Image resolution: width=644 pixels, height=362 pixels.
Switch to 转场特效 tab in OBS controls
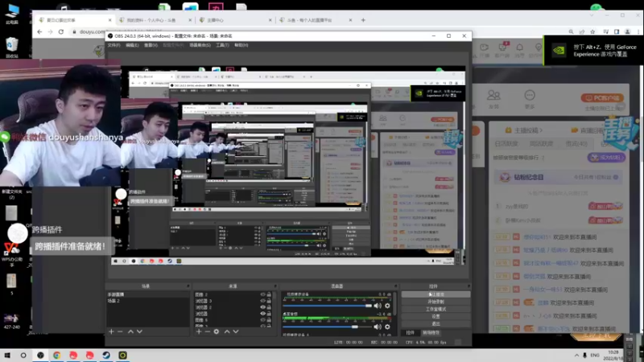tap(431, 333)
